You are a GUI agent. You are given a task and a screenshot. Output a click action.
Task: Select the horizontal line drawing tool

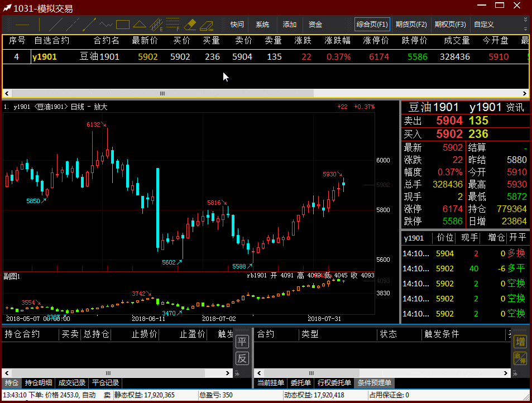click(x=22, y=25)
